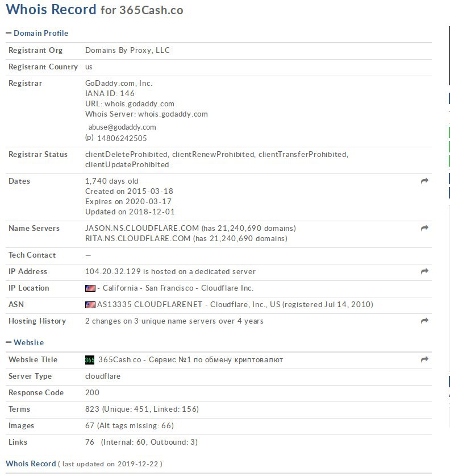Click the 'Hosting History' row label
The height and width of the screenshot is (476, 450).
click(x=37, y=321)
